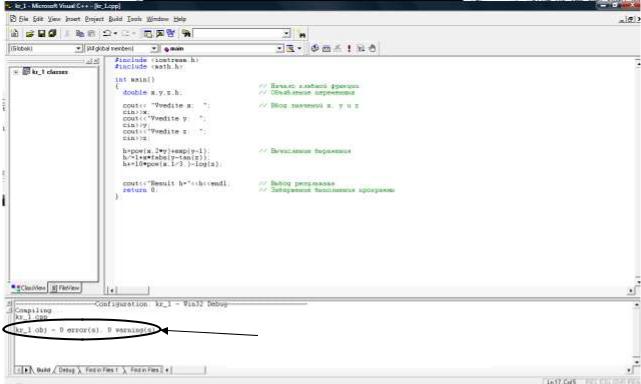Open Find in Files from the toolbar
The width and height of the screenshot is (641, 384).
pos(186,34)
